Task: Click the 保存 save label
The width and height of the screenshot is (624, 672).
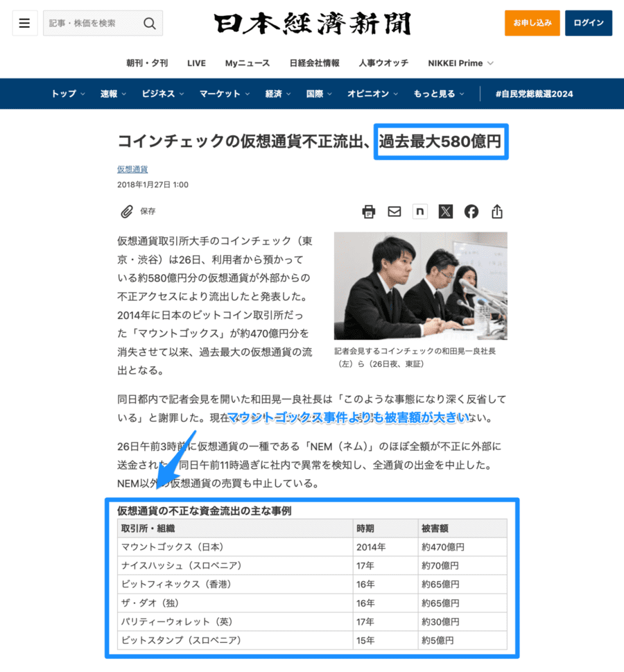Action: coord(148,212)
